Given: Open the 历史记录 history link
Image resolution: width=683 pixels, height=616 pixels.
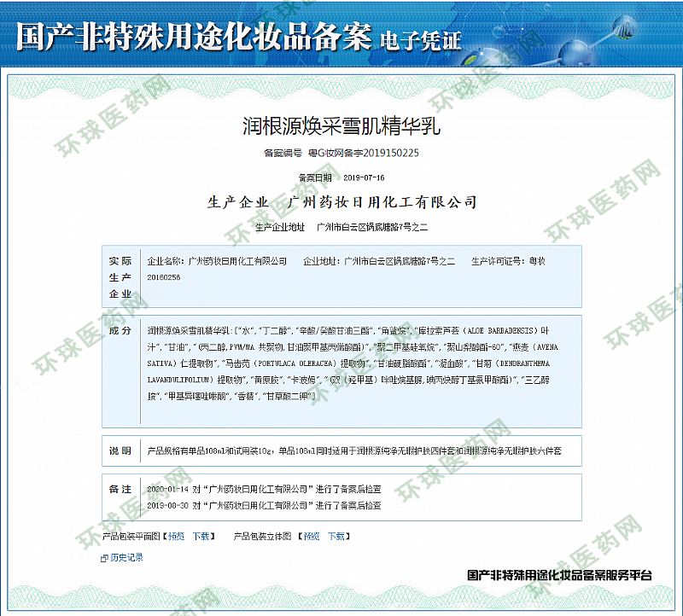Looking at the screenshot, I should [126, 558].
